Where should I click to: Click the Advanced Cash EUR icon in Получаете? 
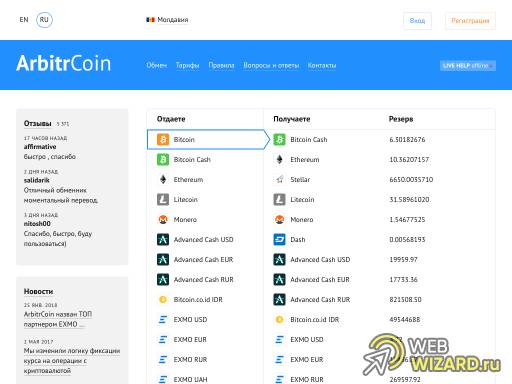[x=279, y=279]
